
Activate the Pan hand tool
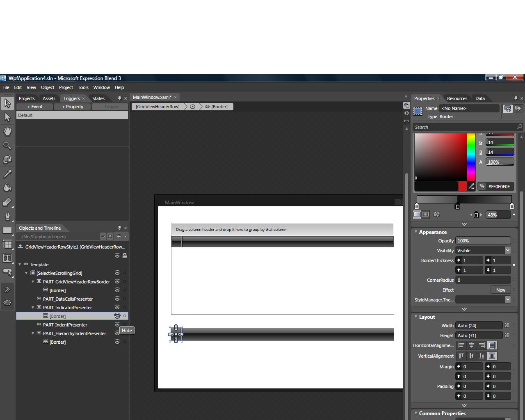click(7, 131)
